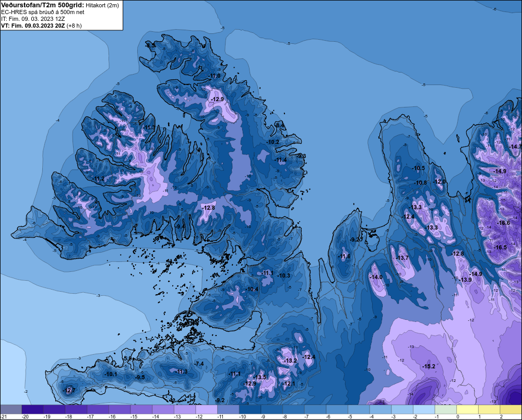Pick the legend swatch between -10 and -9
Viewport: 522px width, 420px height.
point(250,409)
